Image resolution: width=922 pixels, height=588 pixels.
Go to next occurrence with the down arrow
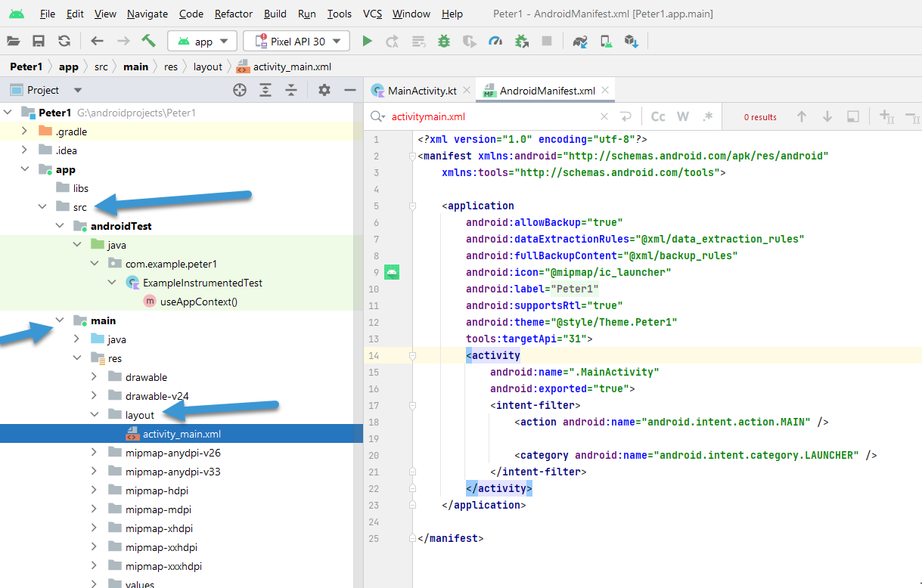(x=827, y=117)
